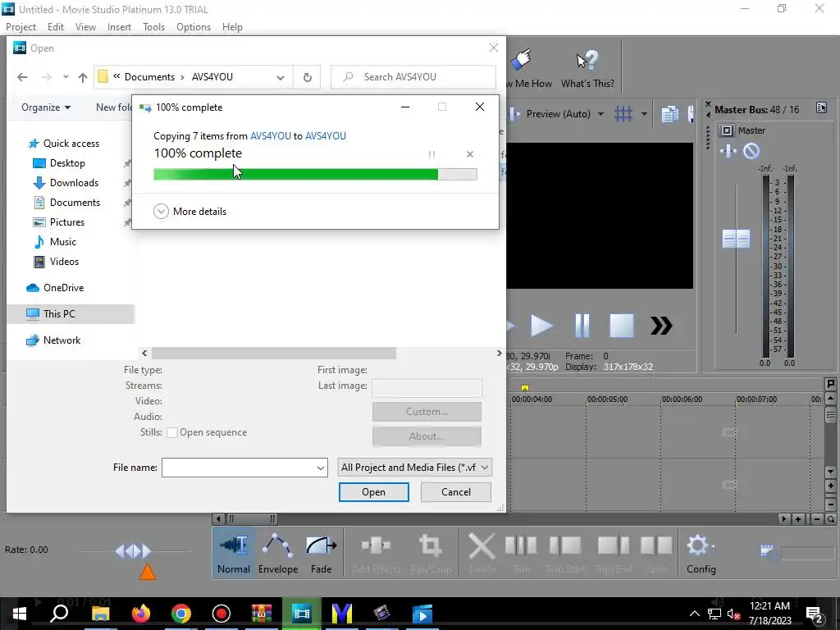The width and height of the screenshot is (840, 630).
Task: Open destination AVS4YOU folder link
Action: pos(325,136)
